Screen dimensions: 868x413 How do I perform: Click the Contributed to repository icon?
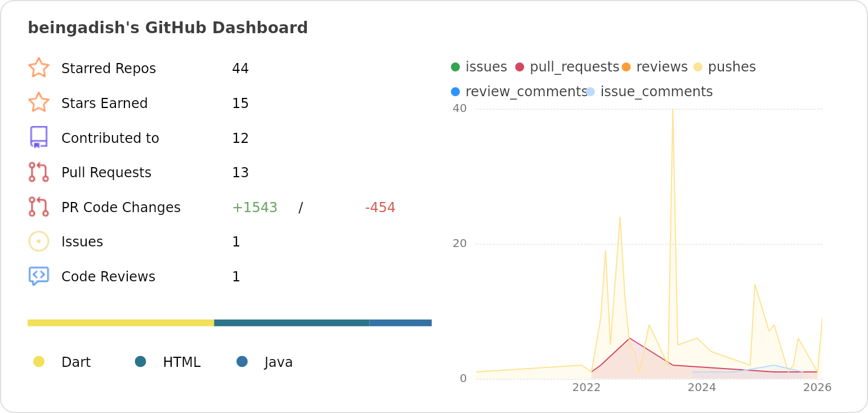point(39,137)
